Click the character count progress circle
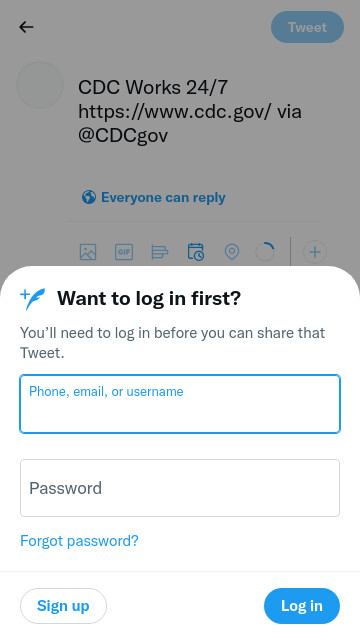 (x=265, y=252)
